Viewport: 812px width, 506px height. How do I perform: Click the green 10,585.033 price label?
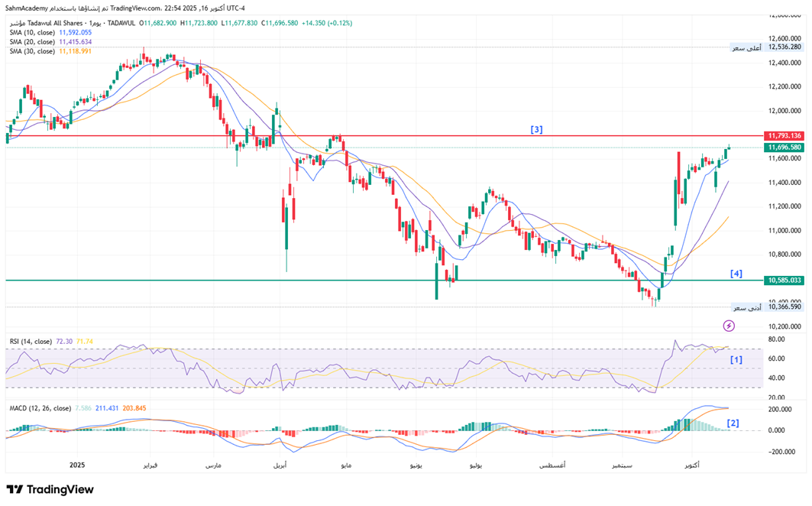785,281
